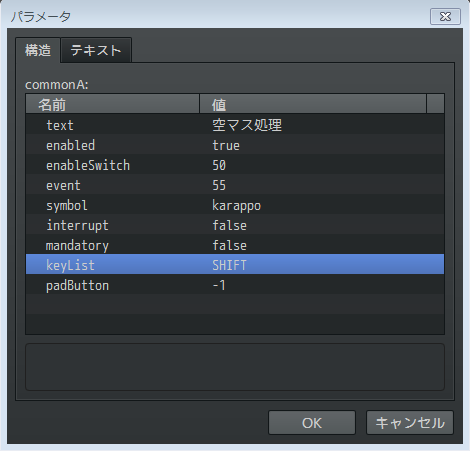Select the interrupt parameter name cell
This screenshot has width=470, height=451.
tap(113, 225)
